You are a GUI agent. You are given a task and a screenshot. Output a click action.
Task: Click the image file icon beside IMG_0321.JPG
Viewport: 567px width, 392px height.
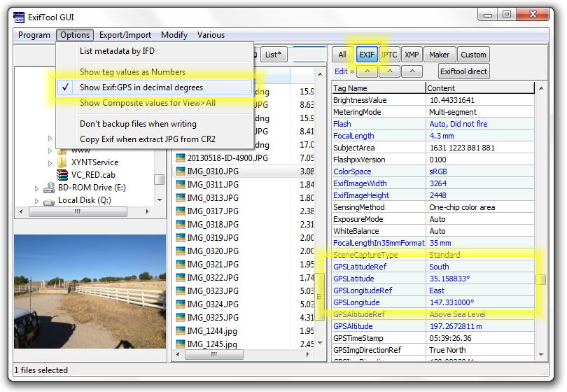pos(180,265)
